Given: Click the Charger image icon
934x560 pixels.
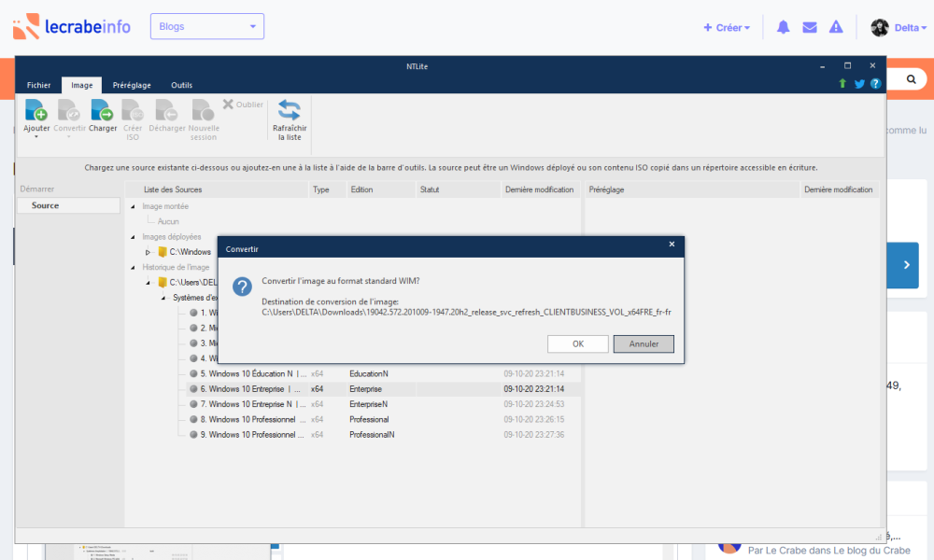Looking at the screenshot, I should click(x=103, y=110).
